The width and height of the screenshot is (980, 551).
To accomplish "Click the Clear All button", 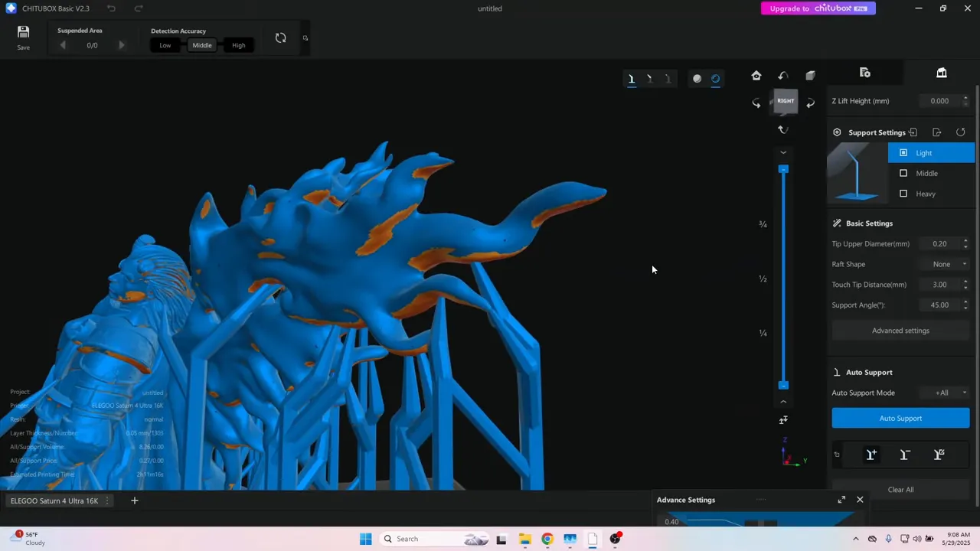I will click(x=900, y=490).
